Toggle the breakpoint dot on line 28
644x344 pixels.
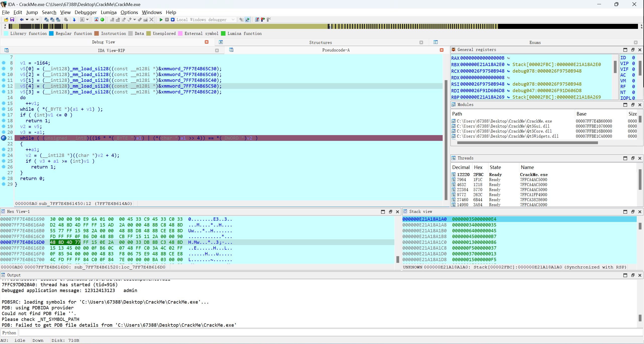click(4, 178)
